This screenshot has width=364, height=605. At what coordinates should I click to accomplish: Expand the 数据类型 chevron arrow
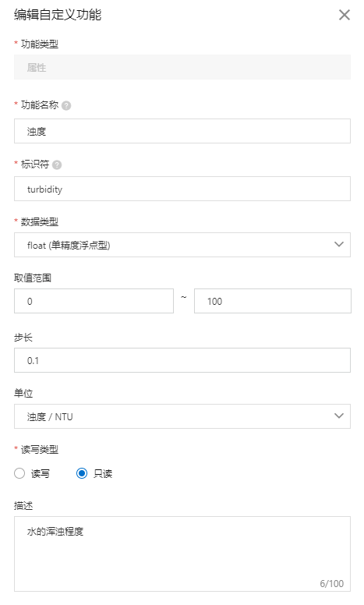tap(338, 244)
